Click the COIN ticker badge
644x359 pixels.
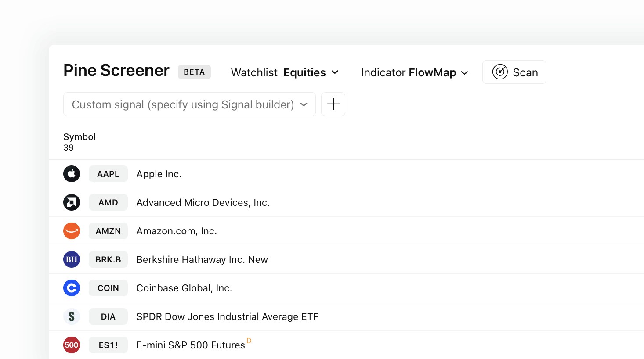pyautogui.click(x=108, y=288)
